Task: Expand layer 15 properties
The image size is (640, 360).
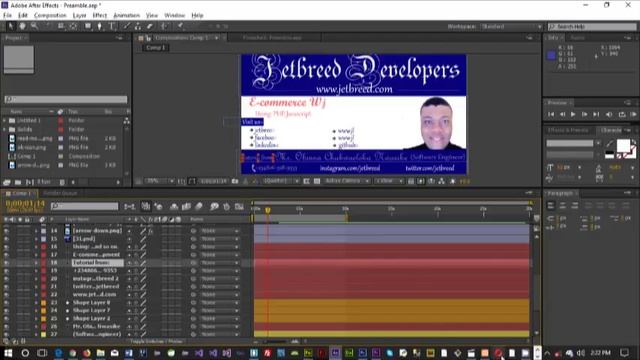Action: pyautogui.click(x=36, y=239)
